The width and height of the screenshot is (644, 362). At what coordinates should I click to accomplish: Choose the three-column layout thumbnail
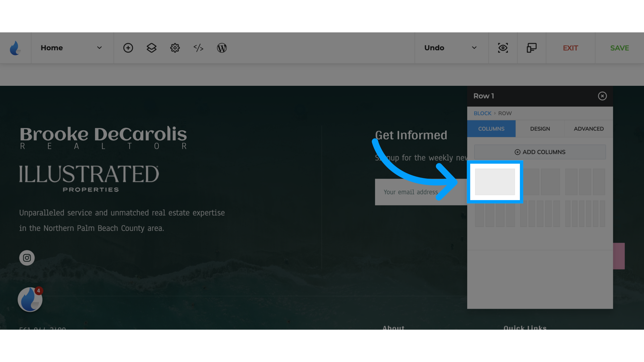585,182
